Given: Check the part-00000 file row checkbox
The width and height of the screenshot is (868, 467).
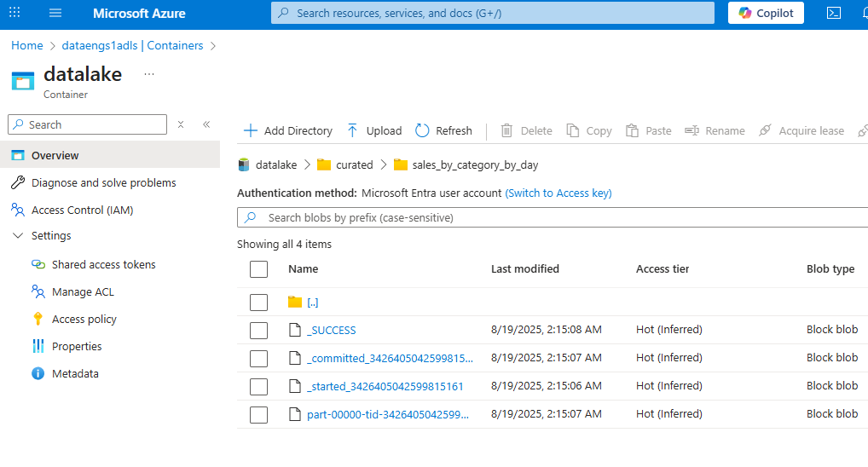Looking at the screenshot, I should [258, 414].
